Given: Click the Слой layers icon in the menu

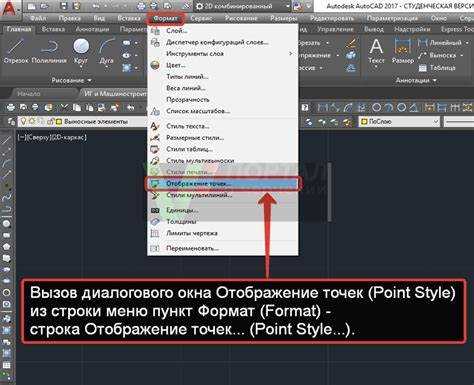Looking at the screenshot, I should [x=155, y=31].
